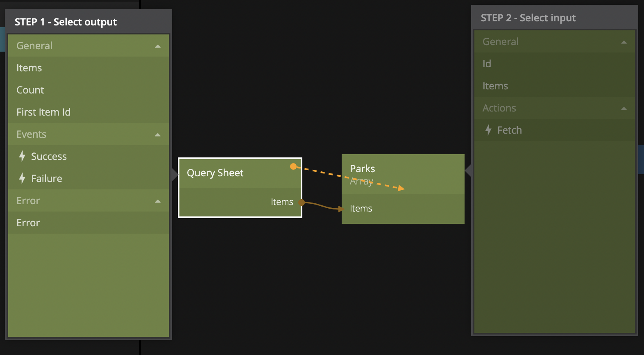Click the orange dashed arrow tip on Parks
Image resolution: width=644 pixels, height=355 pixels.
coord(401,188)
